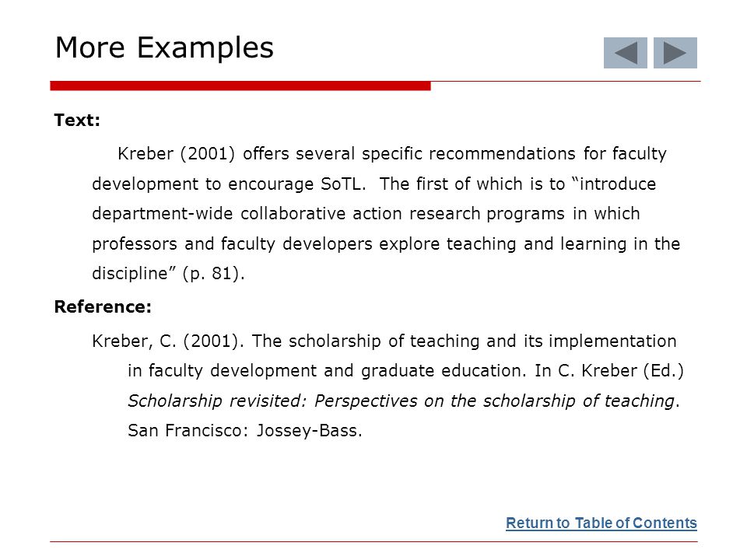Click the bold Reference: label
The width and height of the screenshot is (747, 560).
[103, 306]
